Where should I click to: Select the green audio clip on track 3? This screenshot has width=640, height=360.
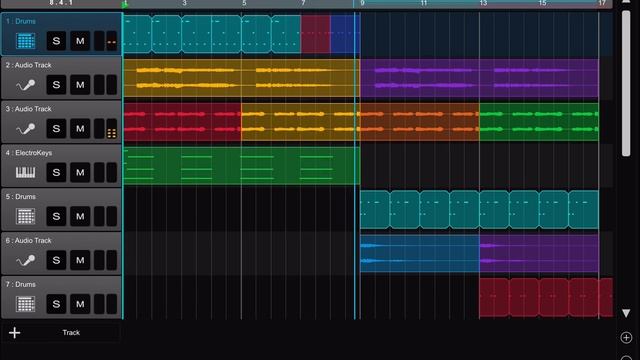click(x=539, y=122)
